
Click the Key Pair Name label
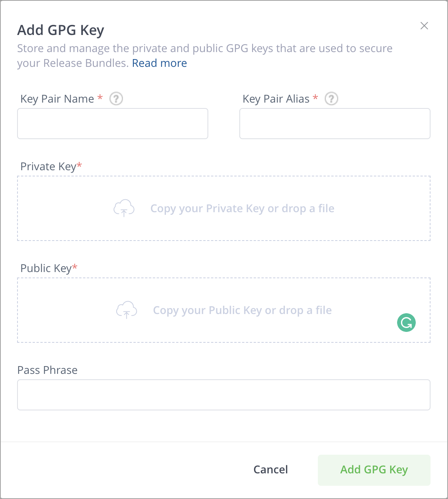57,99
